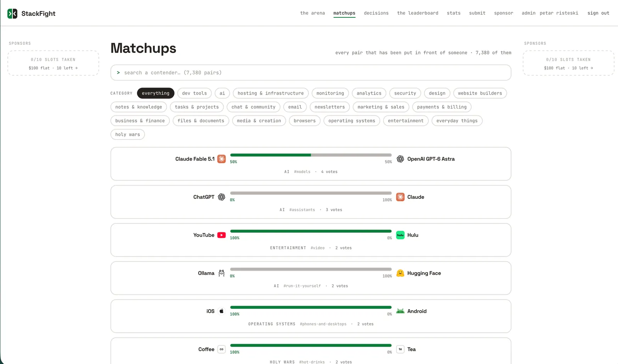Click the right sponsors slot box
618x364 pixels.
point(568,63)
